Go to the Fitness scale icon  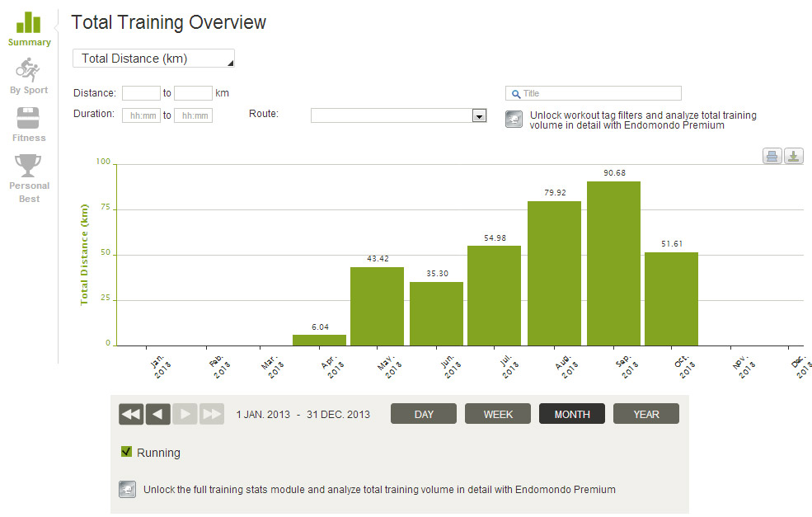pos(28,117)
